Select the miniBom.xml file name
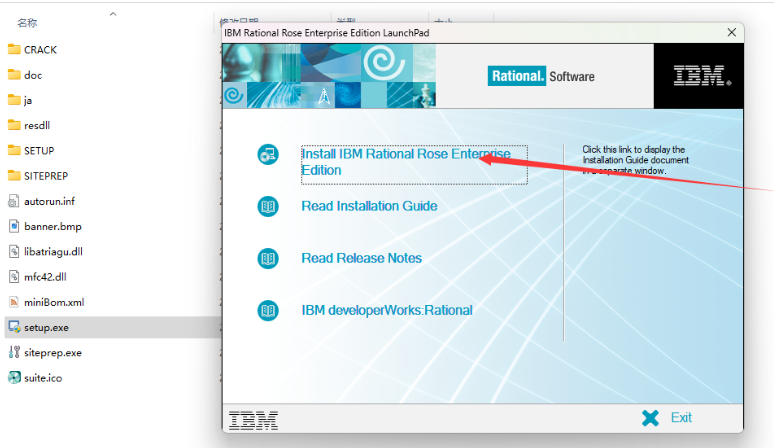Screen dimensions: 774x448 click(x=54, y=302)
